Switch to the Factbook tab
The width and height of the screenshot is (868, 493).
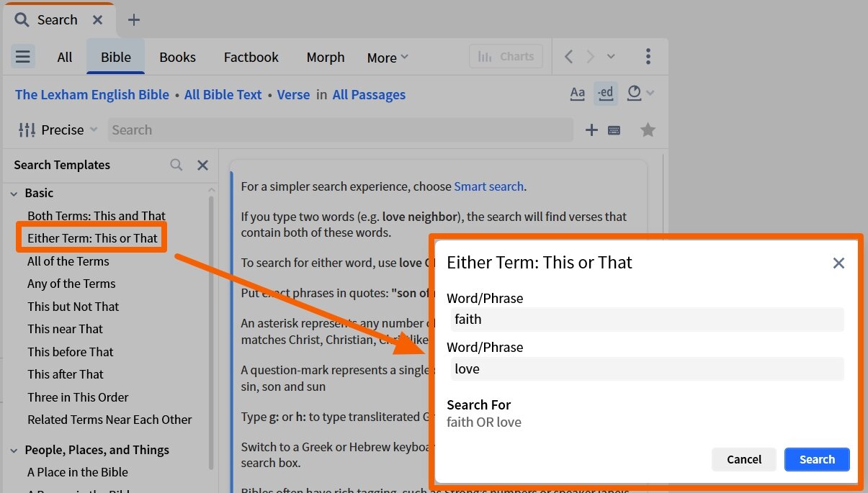pyautogui.click(x=251, y=57)
